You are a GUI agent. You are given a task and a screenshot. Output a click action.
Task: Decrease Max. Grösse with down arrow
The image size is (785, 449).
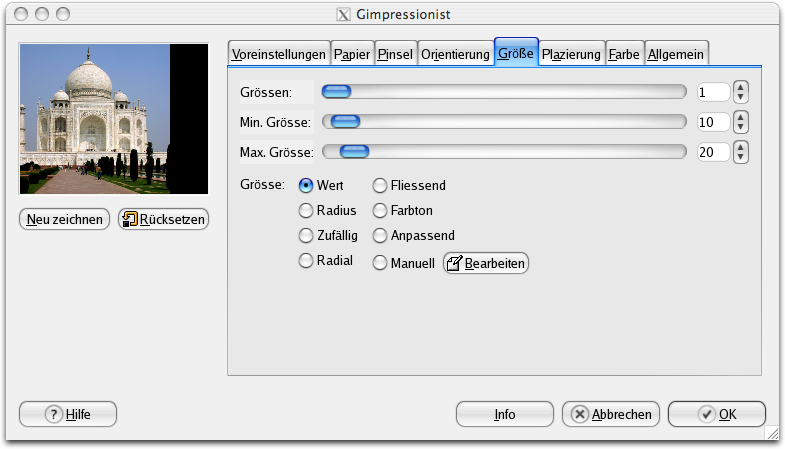[x=740, y=157]
